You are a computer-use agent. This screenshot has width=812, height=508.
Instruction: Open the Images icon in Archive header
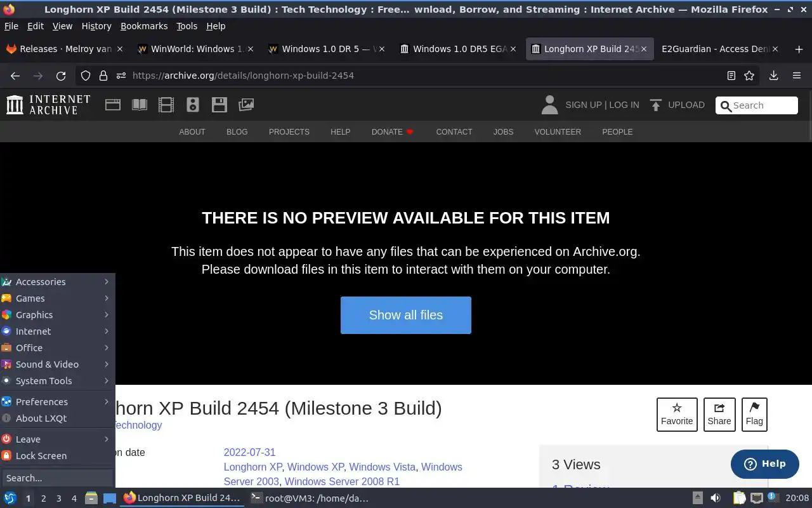[x=246, y=105]
